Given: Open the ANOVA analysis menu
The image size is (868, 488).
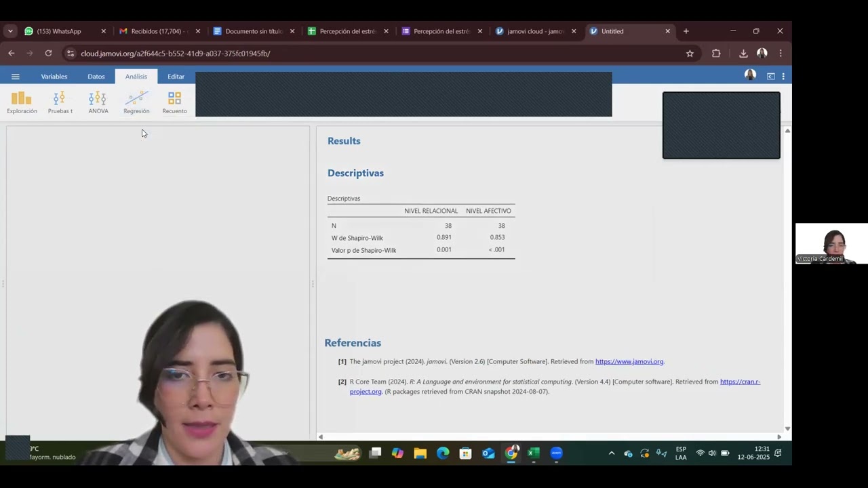Looking at the screenshot, I should coord(98,102).
